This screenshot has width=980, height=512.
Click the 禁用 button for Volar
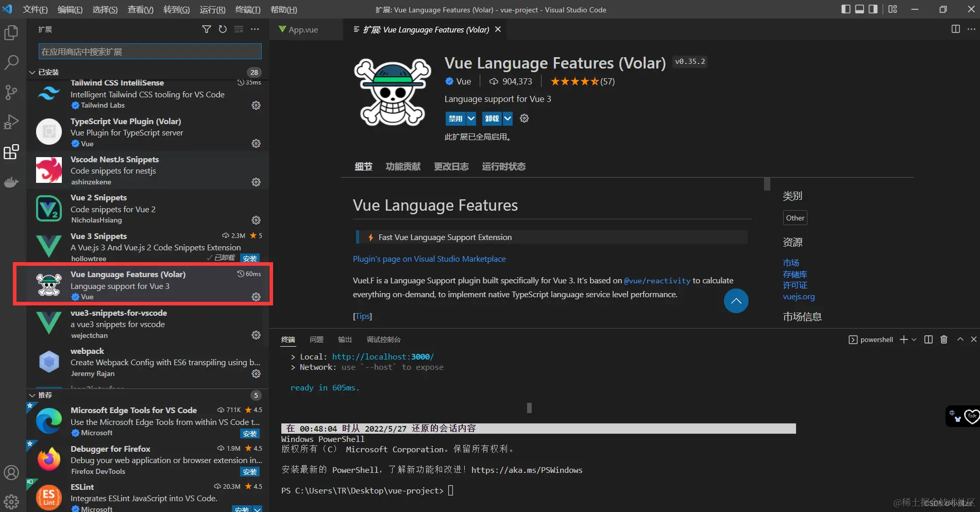(455, 118)
